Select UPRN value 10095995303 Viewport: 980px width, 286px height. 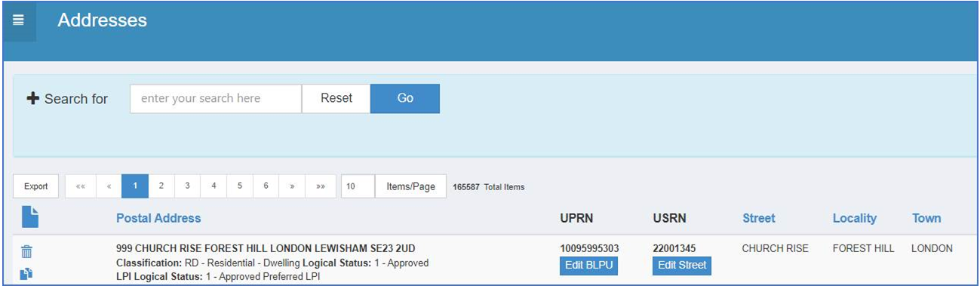(x=590, y=248)
